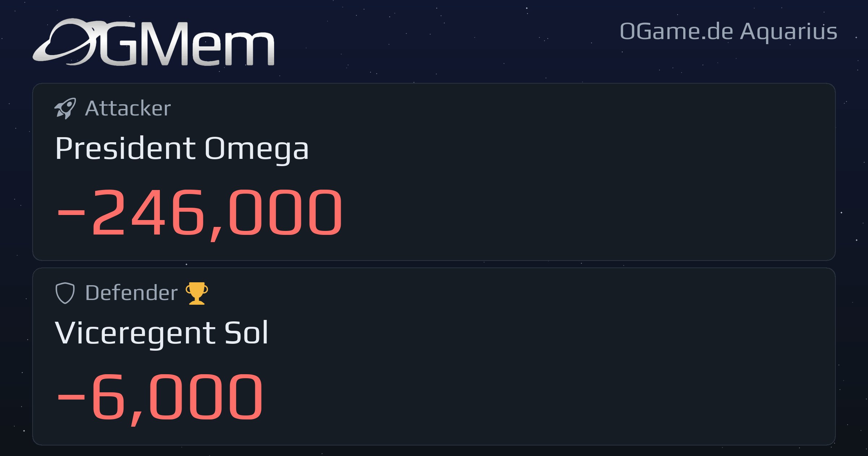
Task: Open player name President Omega
Action: point(182,148)
